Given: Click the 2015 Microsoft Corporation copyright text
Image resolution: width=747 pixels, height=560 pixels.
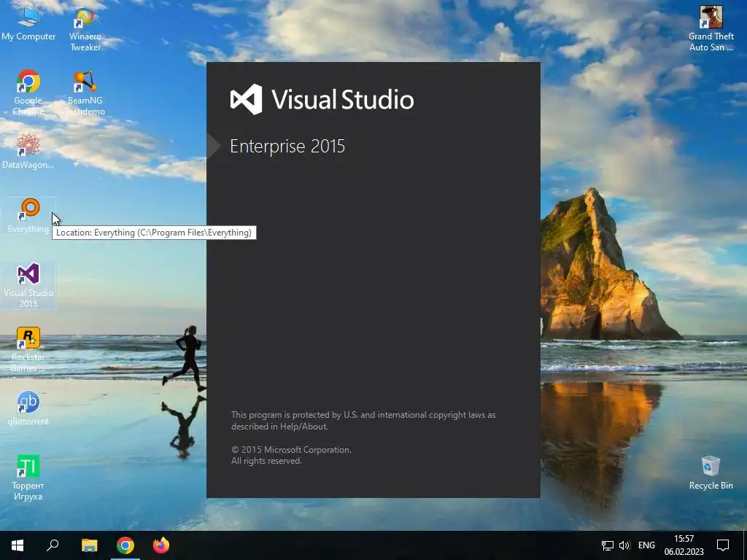Looking at the screenshot, I should (291, 449).
